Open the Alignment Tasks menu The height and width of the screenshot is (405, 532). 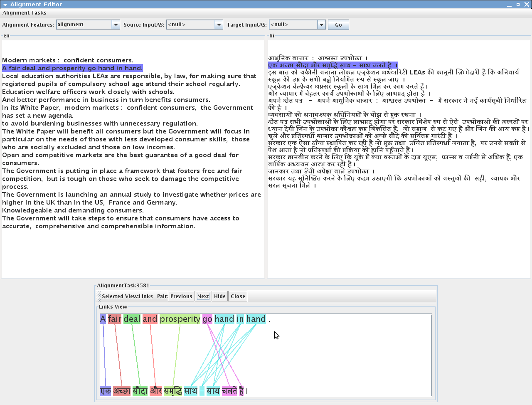click(x=25, y=13)
